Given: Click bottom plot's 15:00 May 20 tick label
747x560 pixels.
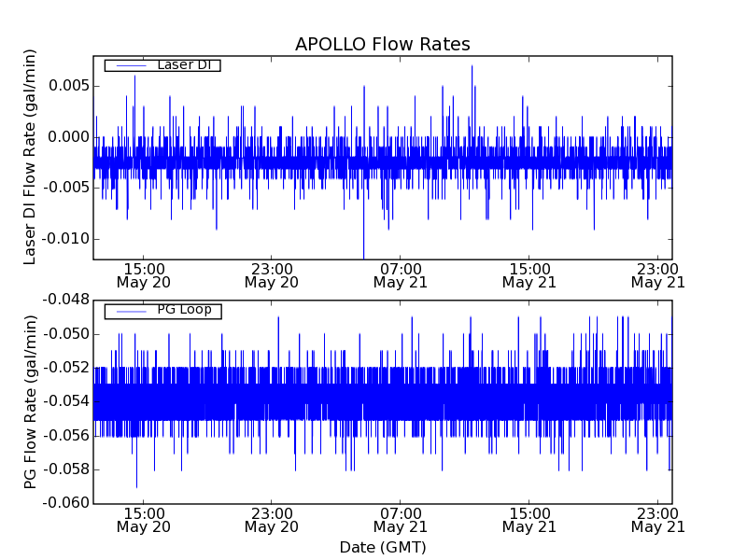Looking at the screenshot, I should pyautogui.click(x=142, y=520).
